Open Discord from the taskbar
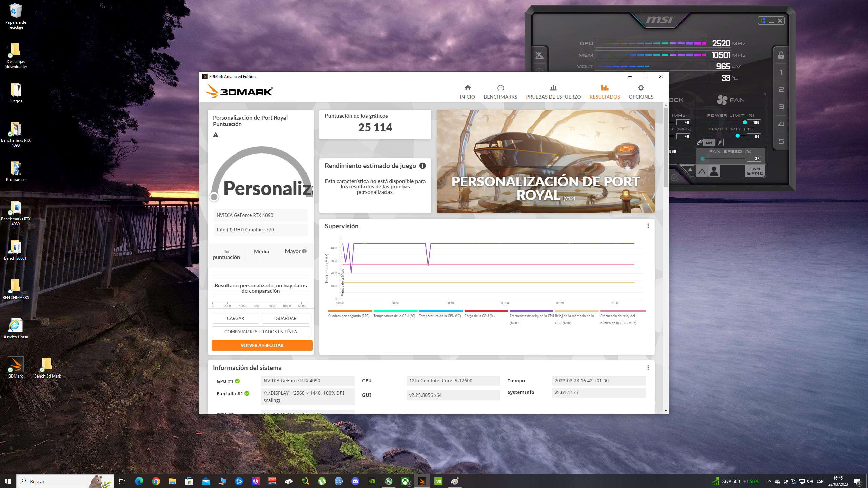The width and height of the screenshot is (868, 488). pos(355,481)
